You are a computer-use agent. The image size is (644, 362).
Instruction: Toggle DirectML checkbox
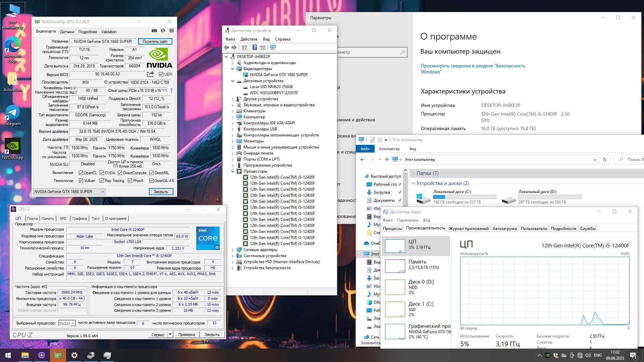click(x=151, y=173)
